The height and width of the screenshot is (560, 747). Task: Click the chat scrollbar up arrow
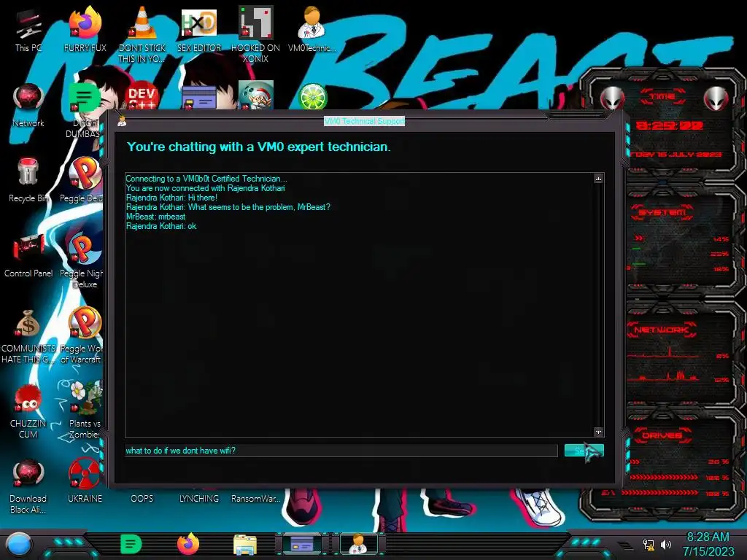(x=598, y=179)
